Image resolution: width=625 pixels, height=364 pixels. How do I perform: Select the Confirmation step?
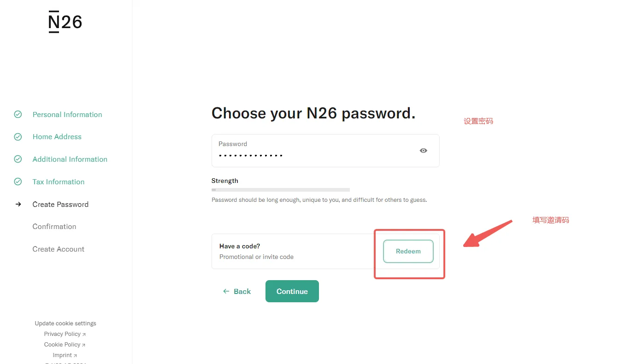pos(54,226)
